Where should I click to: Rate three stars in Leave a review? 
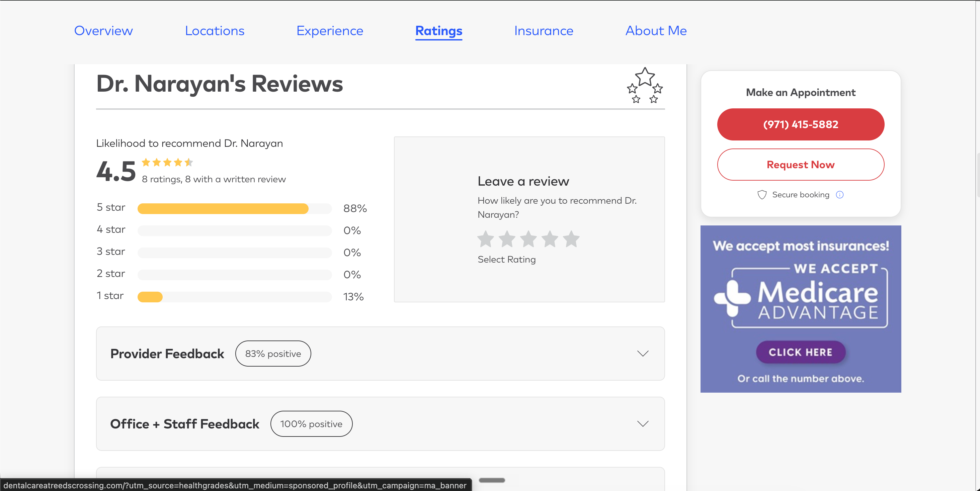click(x=528, y=239)
